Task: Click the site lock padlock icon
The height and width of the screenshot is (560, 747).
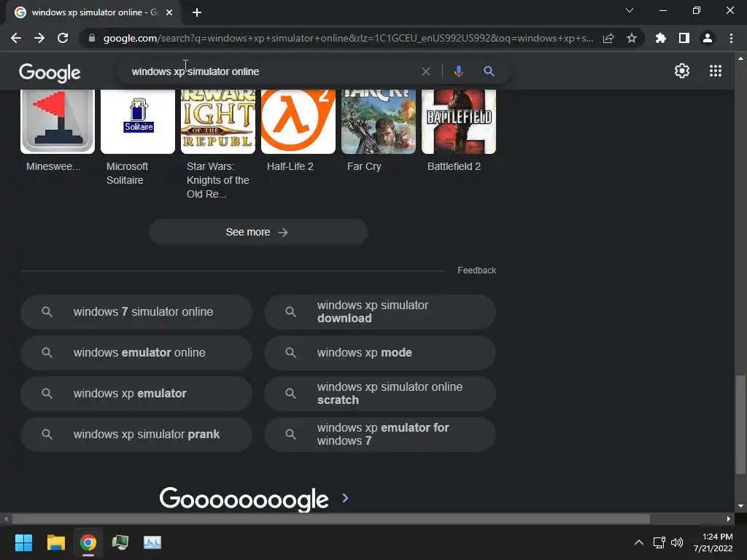Action: click(92, 38)
